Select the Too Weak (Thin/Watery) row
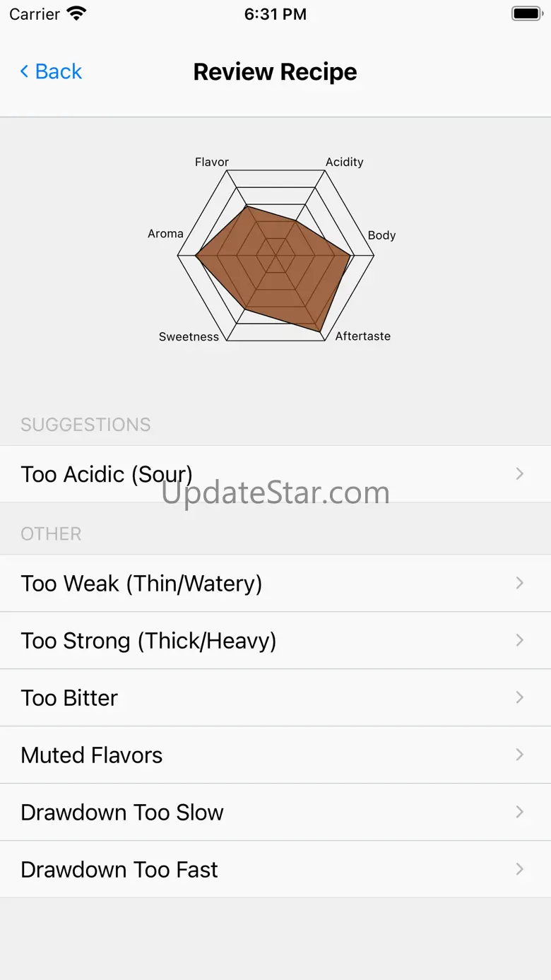The image size is (551, 980). click(x=141, y=584)
